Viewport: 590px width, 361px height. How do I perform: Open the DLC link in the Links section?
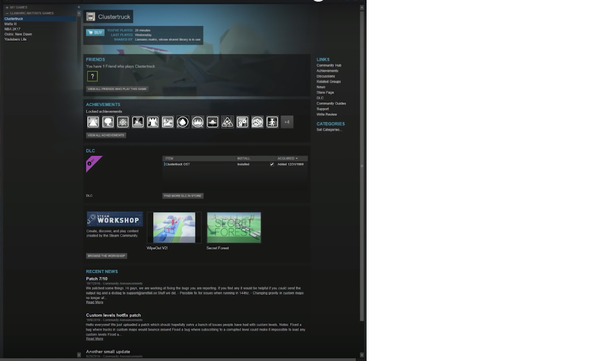click(x=320, y=98)
